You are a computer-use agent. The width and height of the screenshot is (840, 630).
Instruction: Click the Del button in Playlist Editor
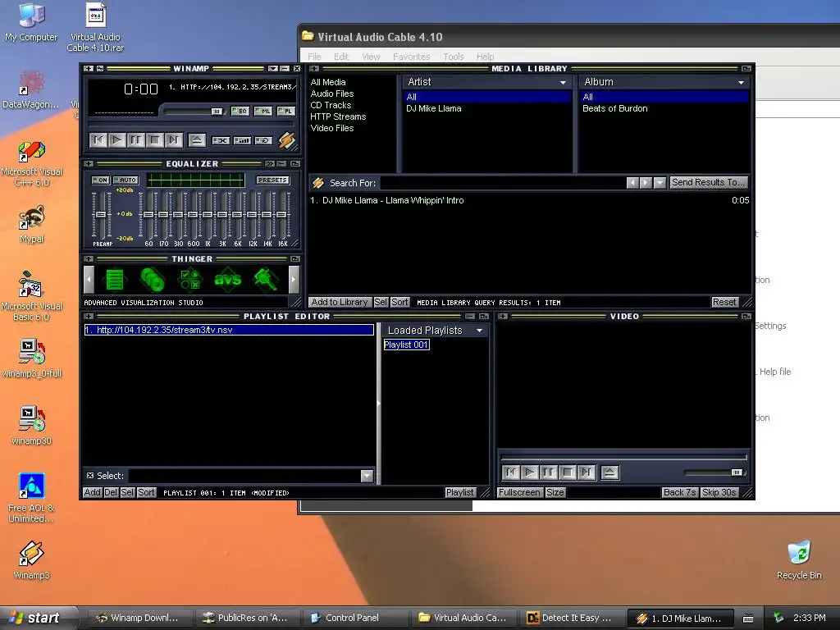coord(111,492)
